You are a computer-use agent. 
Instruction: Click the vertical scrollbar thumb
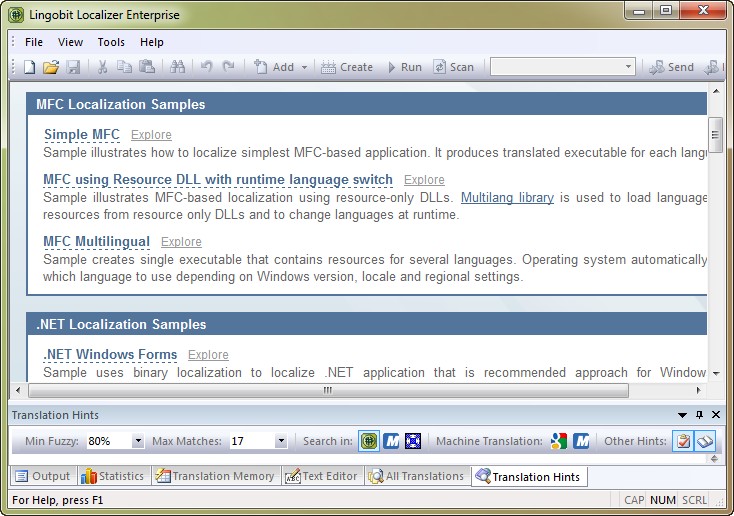coord(716,135)
